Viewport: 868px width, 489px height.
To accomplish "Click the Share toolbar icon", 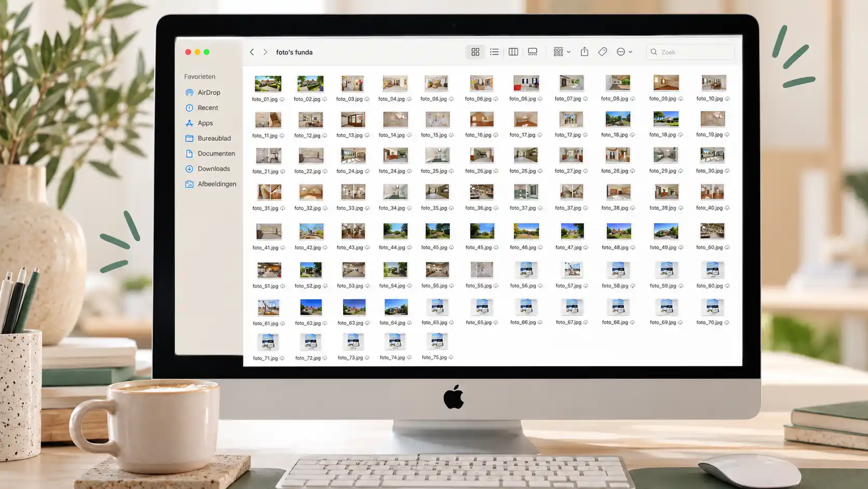I will 585,51.
